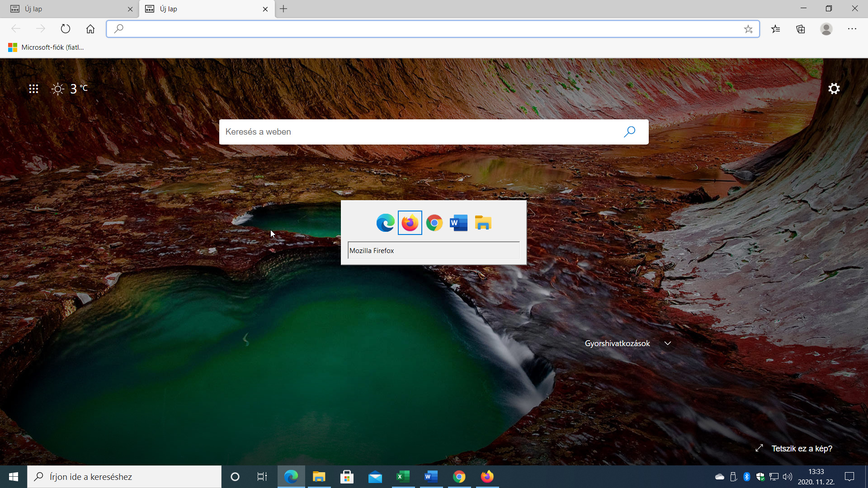868x488 pixels.
Task: Select Google Chrome in the app switcher
Action: click(434, 223)
